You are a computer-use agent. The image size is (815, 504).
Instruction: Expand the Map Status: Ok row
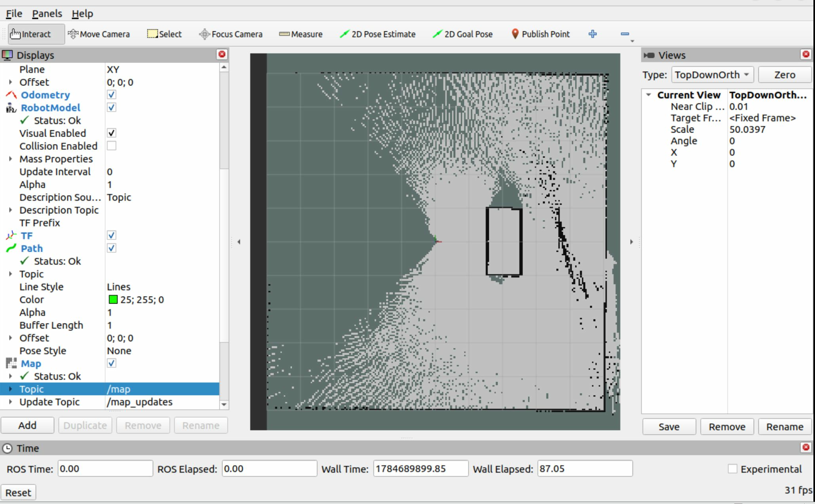pos(11,376)
